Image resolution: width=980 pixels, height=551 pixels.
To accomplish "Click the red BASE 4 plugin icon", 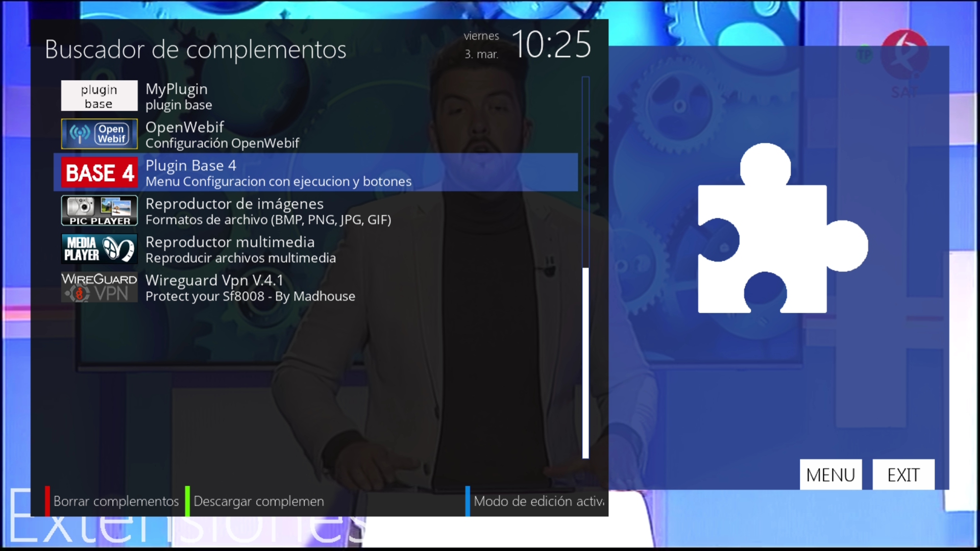I will (99, 172).
